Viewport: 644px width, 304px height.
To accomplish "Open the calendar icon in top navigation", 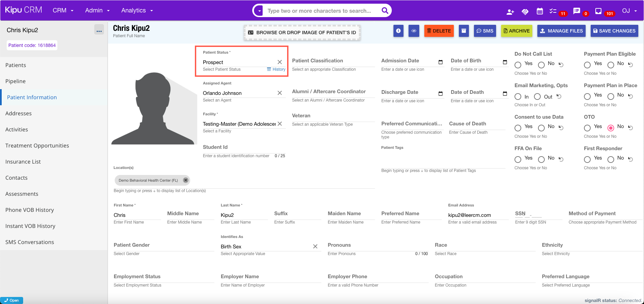I will pyautogui.click(x=540, y=11).
